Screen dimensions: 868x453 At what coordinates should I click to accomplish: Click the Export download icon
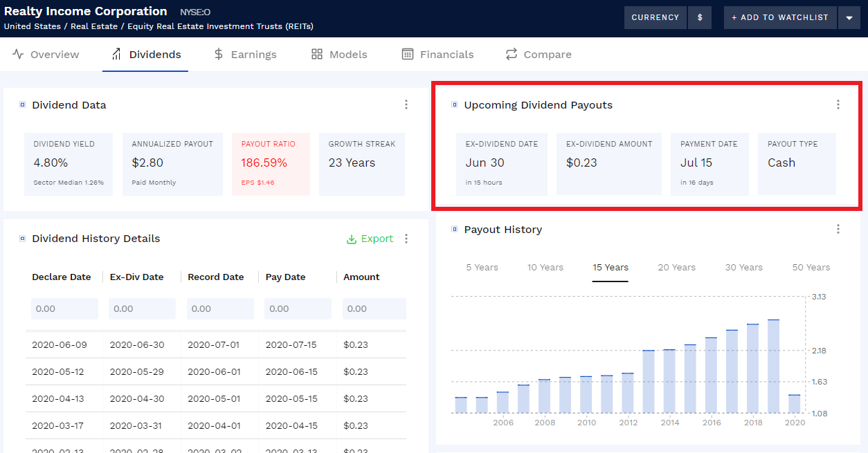point(352,239)
